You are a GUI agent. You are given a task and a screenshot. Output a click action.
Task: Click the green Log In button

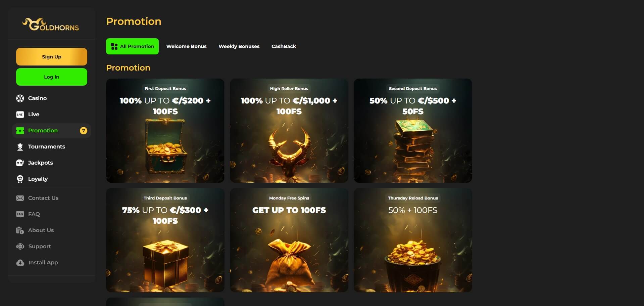(x=52, y=77)
